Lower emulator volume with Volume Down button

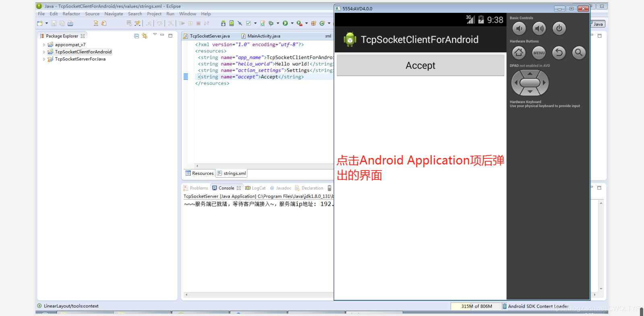click(519, 28)
